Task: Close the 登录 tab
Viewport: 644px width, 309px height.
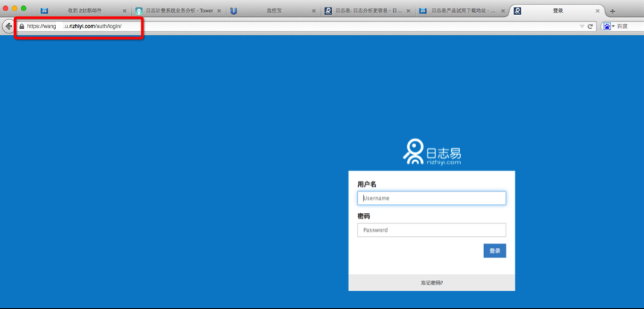Action: coord(597,11)
